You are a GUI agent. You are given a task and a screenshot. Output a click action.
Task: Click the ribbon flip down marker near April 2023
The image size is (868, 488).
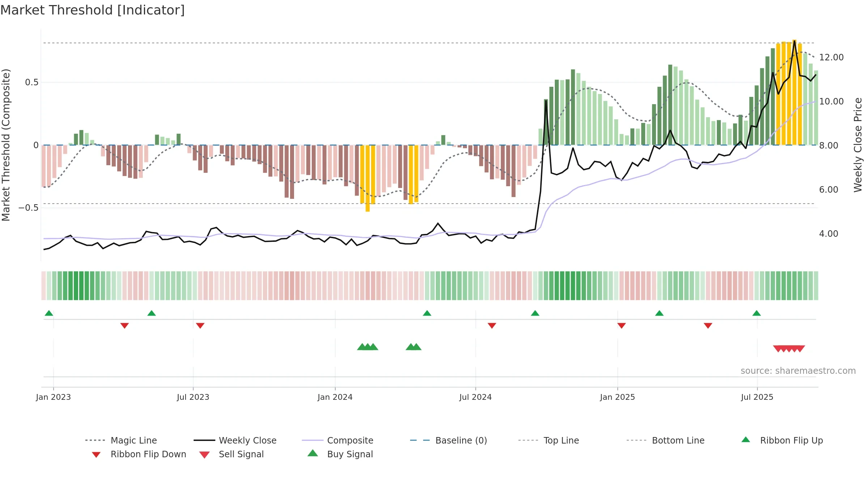point(124,326)
